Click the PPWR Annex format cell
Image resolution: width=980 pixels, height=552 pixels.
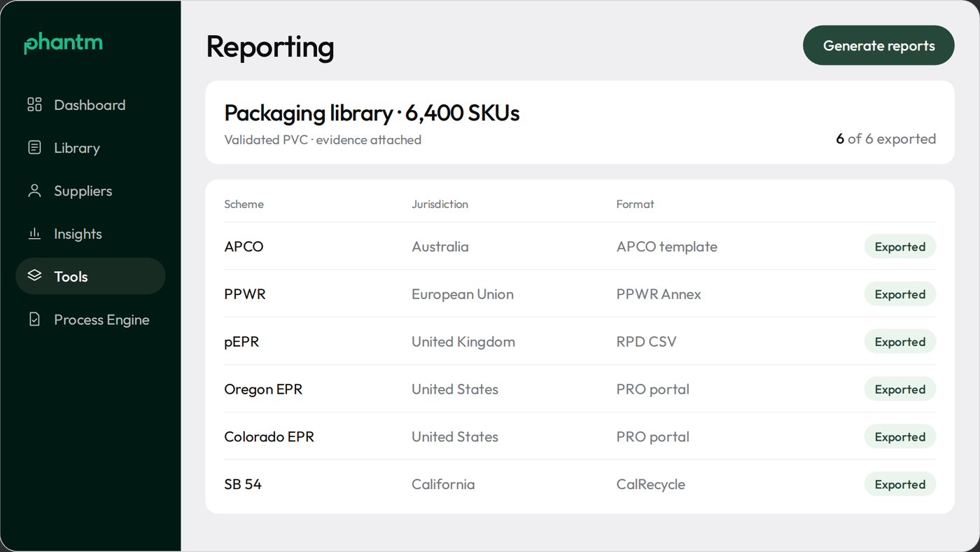tap(659, 294)
